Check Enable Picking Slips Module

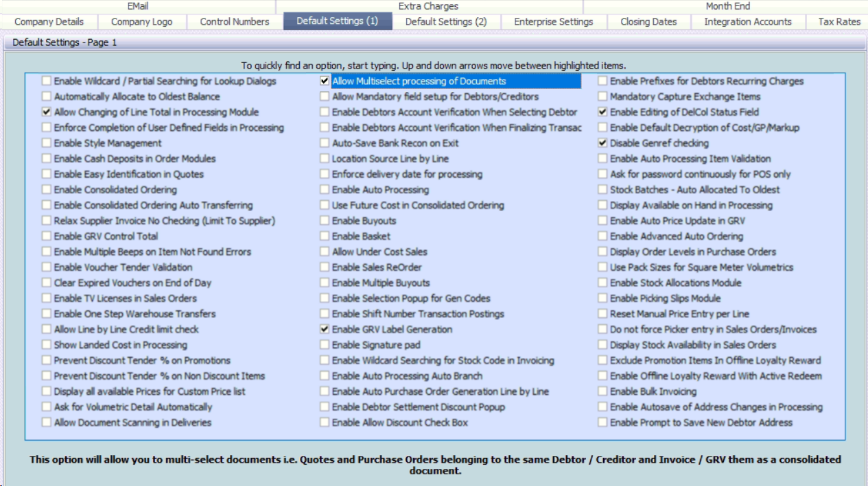(x=602, y=298)
